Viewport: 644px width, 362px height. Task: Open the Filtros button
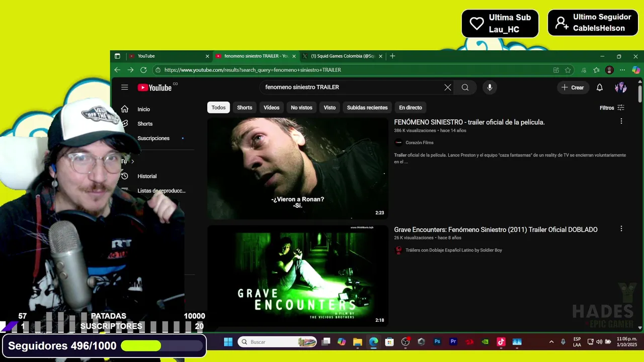tap(612, 108)
